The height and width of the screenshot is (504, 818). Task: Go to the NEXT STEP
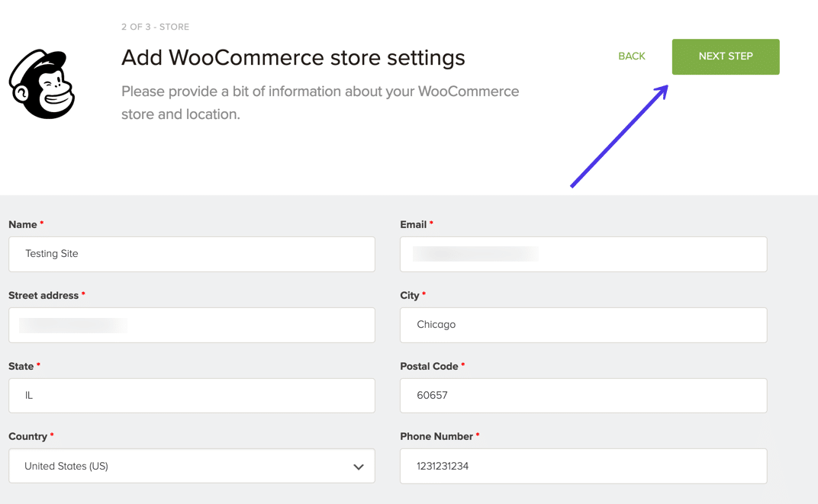click(725, 56)
